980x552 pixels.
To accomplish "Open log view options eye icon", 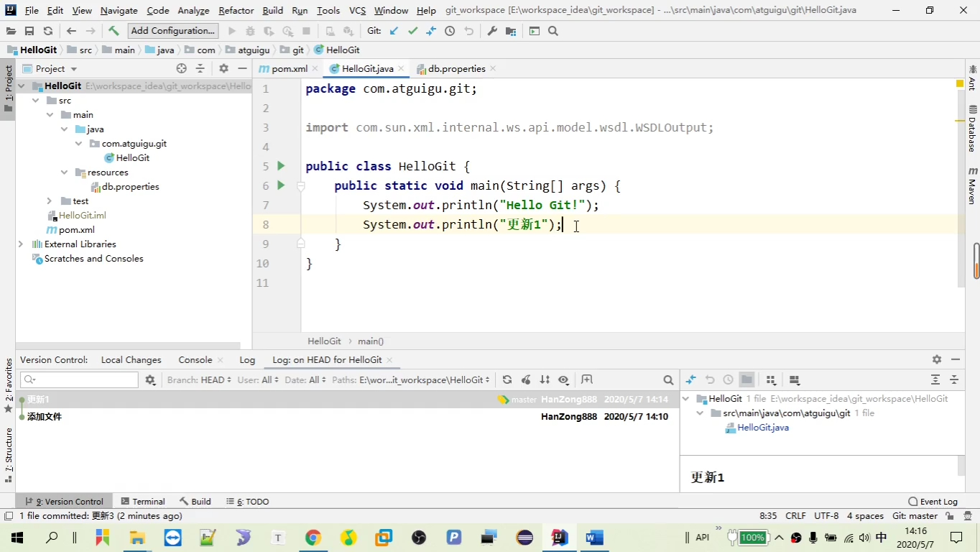I will 563,379.
